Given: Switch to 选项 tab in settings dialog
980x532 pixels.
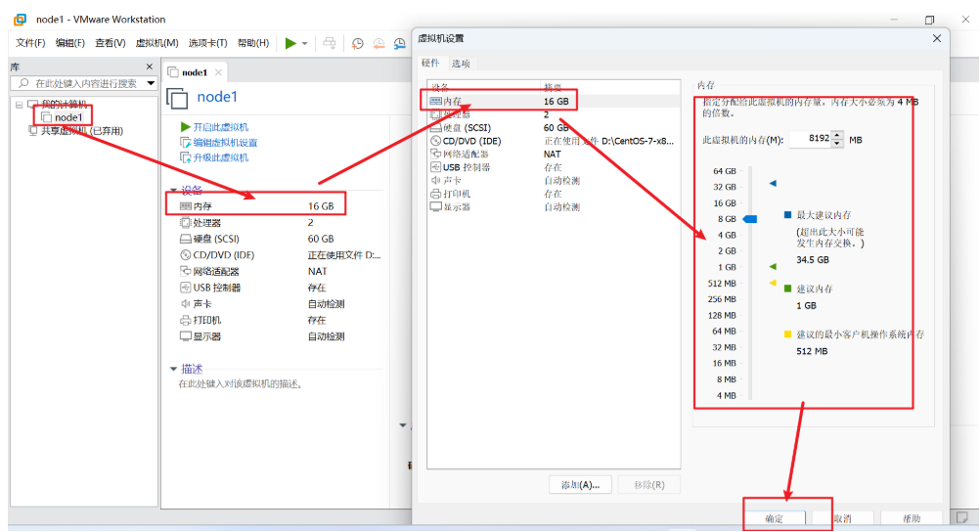Looking at the screenshot, I should (x=461, y=64).
